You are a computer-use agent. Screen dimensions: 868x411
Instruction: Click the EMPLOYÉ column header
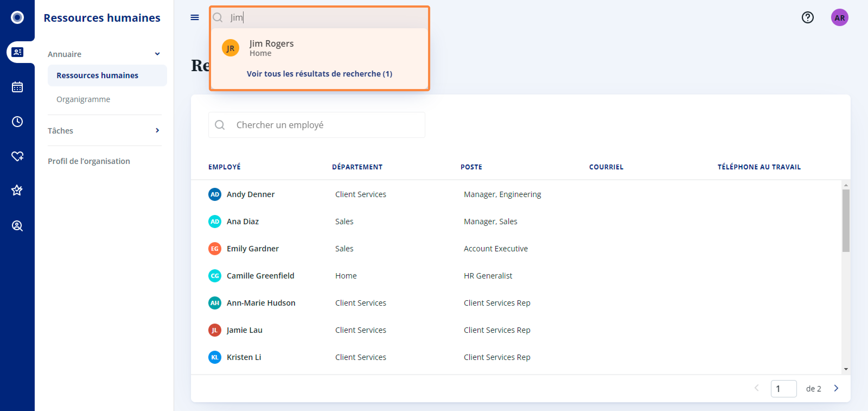pyautogui.click(x=224, y=167)
